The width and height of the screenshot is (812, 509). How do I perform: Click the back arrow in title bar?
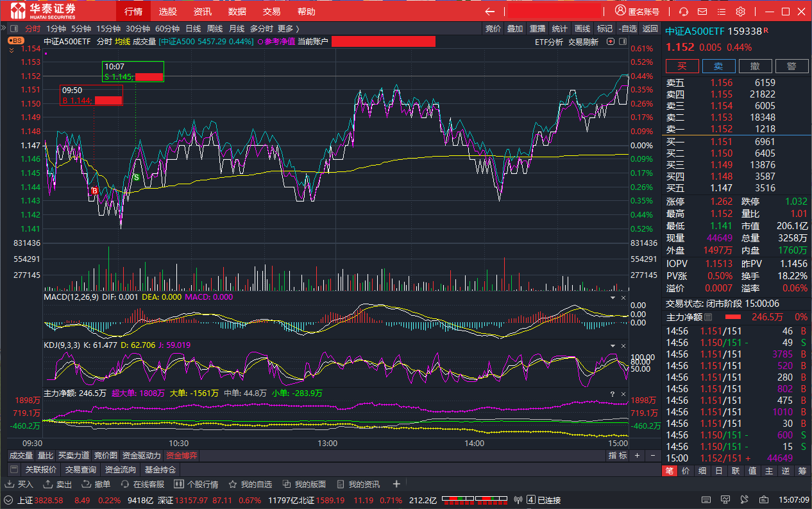[490, 12]
